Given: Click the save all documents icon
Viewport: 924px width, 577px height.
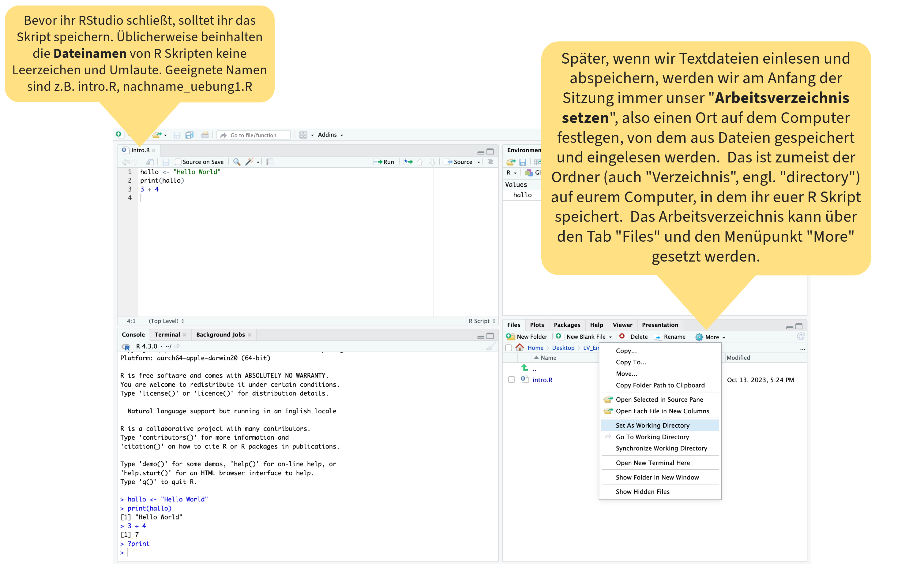Looking at the screenshot, I should (190, 135).
